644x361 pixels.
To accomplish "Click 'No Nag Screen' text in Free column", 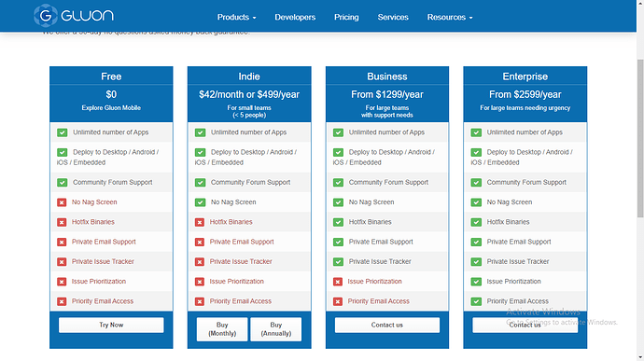I will click(94, 202).
